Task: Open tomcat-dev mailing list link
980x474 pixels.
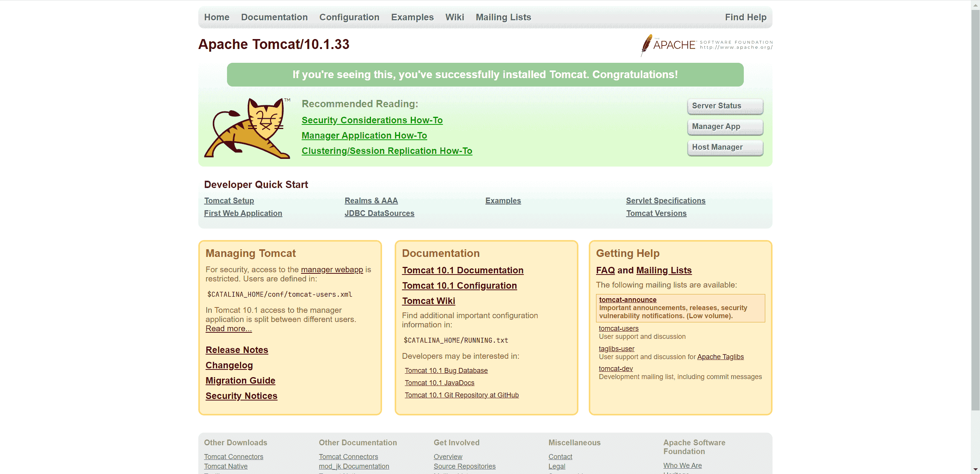Action: pos(616,369)
